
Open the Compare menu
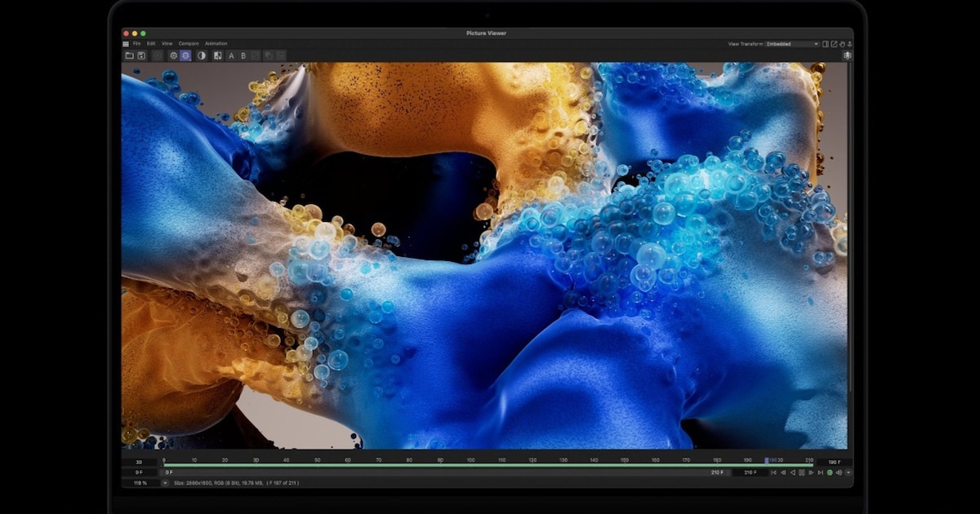(x=189, y=43)
